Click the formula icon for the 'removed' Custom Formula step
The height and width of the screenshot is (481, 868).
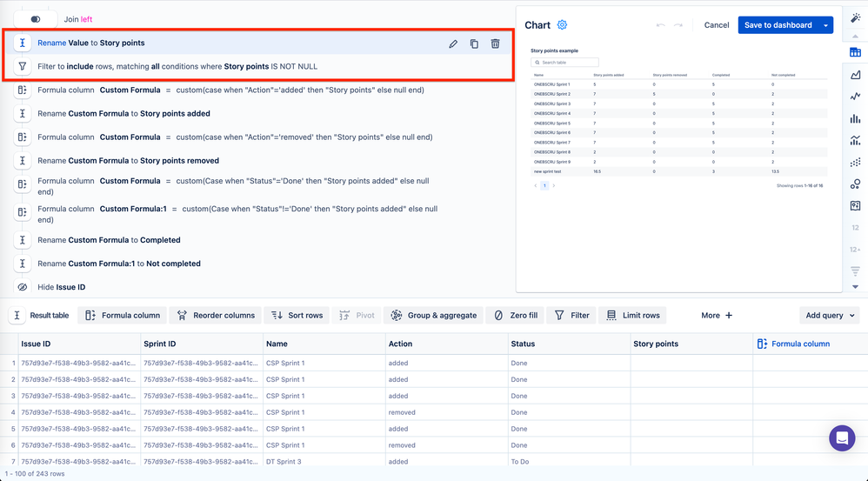tap(22, 137)
